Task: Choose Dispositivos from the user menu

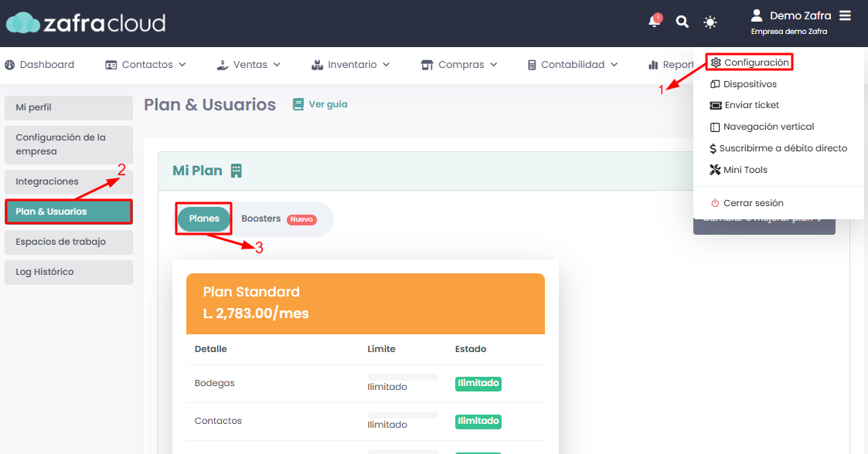Action: 744,84
